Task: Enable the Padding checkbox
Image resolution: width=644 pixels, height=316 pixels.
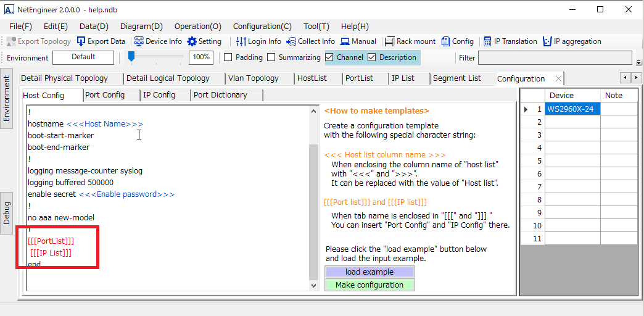Action: point(228,57)
